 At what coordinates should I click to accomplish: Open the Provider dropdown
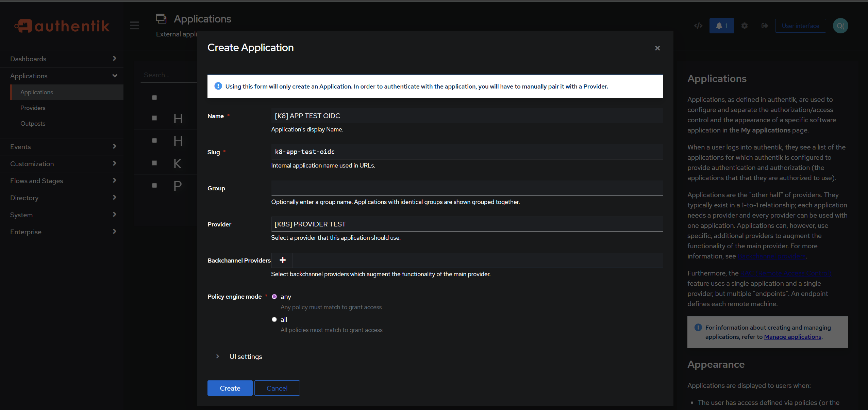click(x=467, y=224)
